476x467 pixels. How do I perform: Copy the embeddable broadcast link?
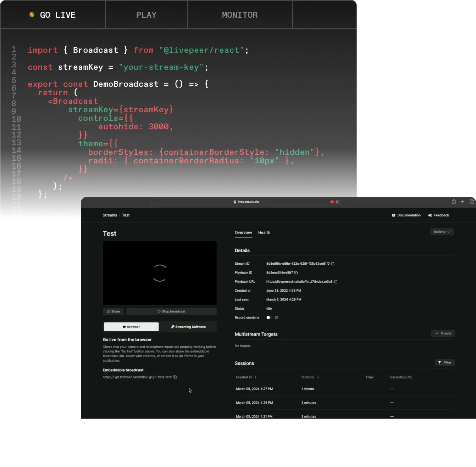click(x=175, y=377)
